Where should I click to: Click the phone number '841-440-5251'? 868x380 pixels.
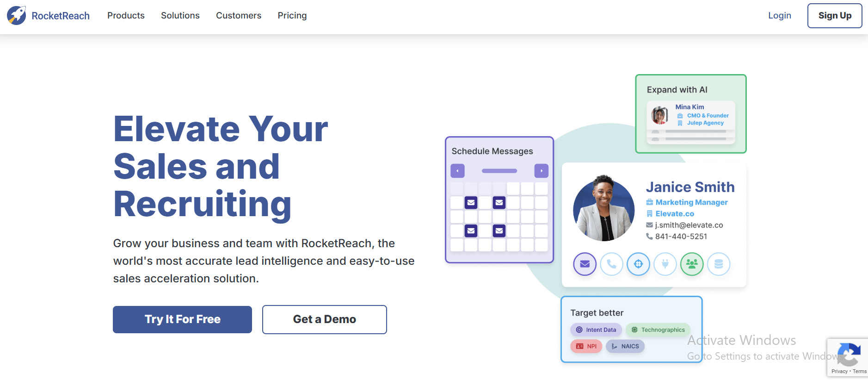(681, 237)
